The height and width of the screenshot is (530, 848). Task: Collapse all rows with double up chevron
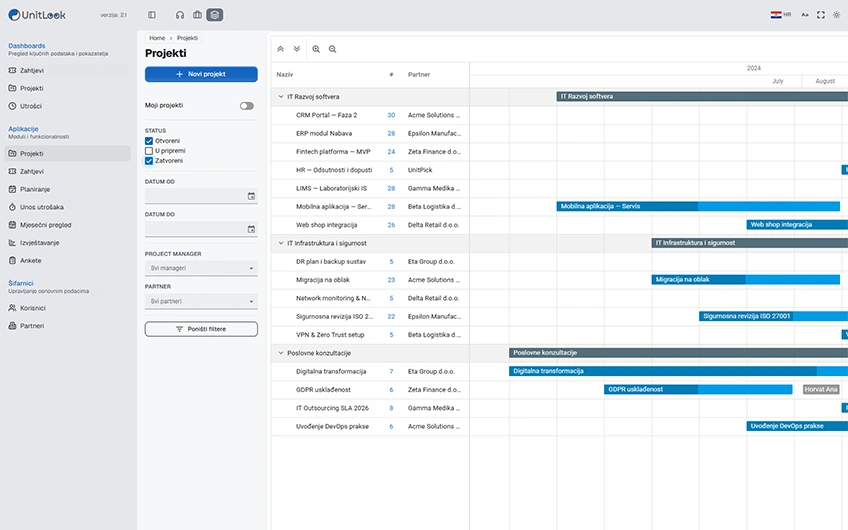click(281, 49)
